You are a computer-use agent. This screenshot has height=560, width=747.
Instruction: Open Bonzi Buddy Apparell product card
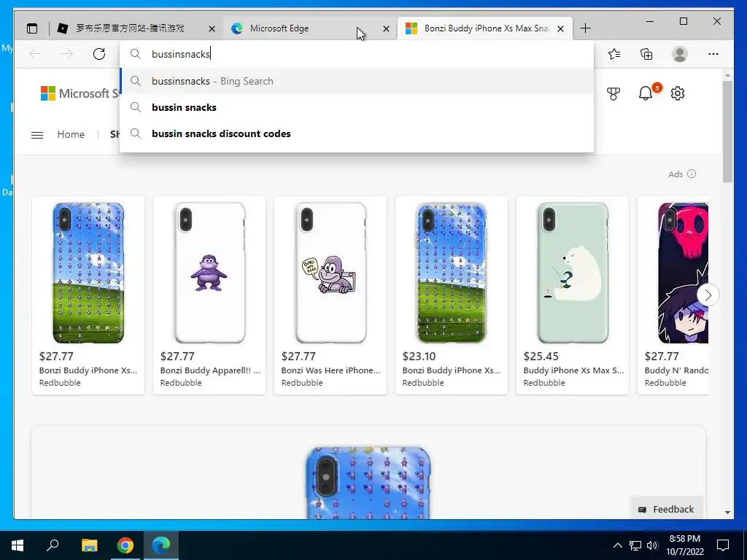tap(209, 295)
